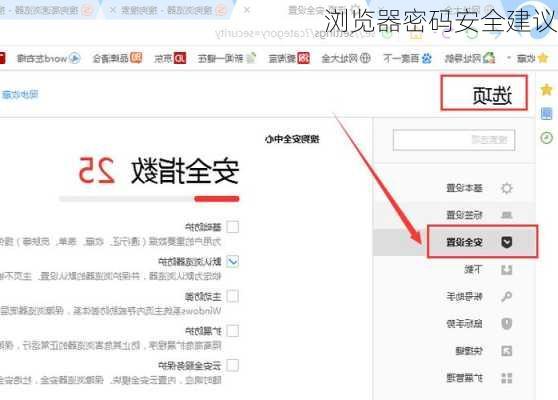Click the 京东 JD icon
558x400 pixels.
180,58
